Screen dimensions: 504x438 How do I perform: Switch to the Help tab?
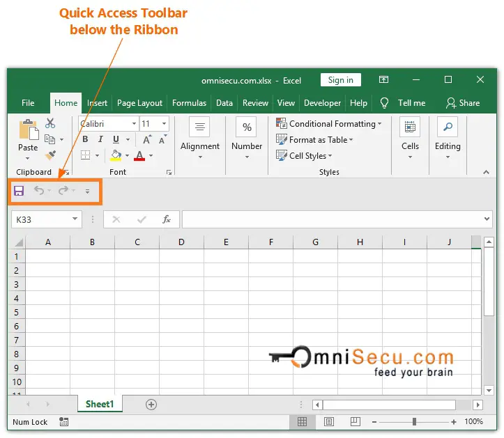[x=359, y=103]
